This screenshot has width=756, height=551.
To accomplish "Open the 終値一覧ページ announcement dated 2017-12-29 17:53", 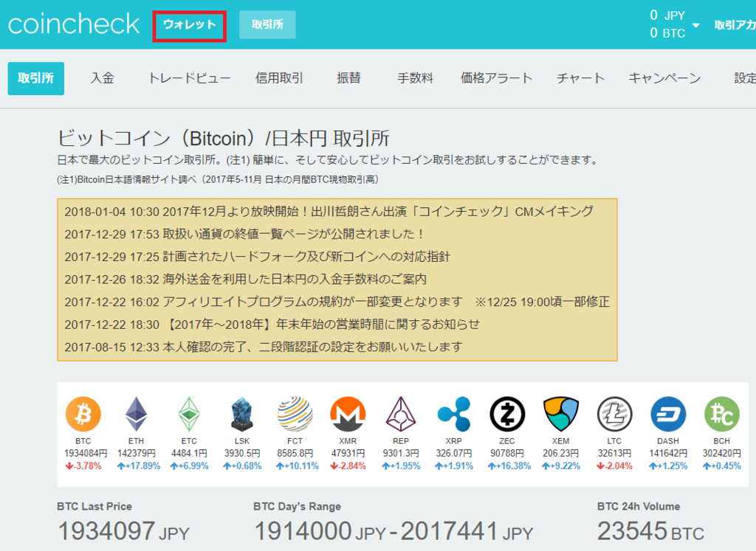I will pos(244,234).
